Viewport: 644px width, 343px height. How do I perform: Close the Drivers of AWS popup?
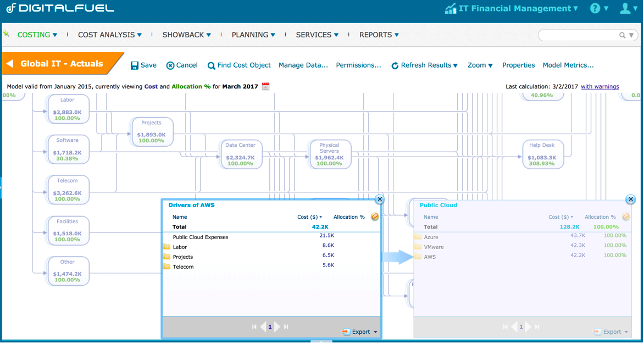coord(380,199)
